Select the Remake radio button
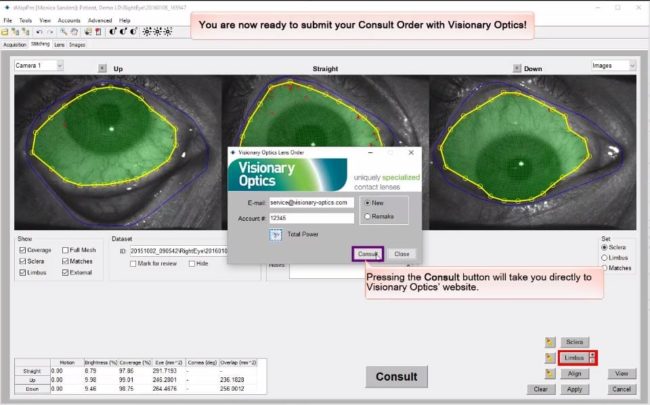The width and height of the screenshot is (650, 405). [x=367, y=216]
